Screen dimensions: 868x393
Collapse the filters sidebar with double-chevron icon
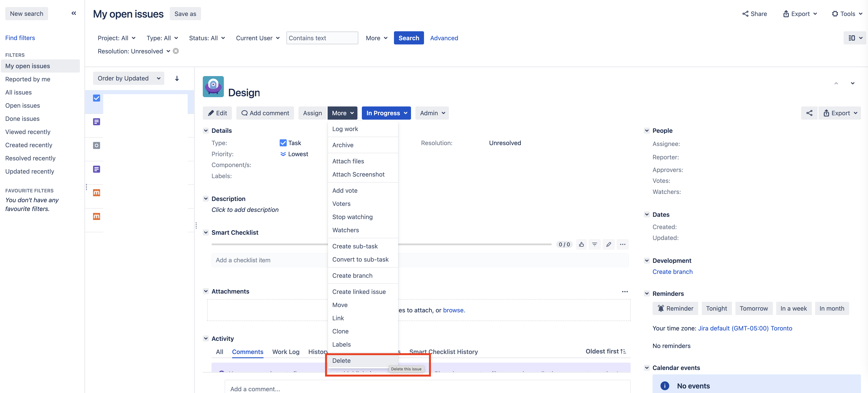point(74,14)
